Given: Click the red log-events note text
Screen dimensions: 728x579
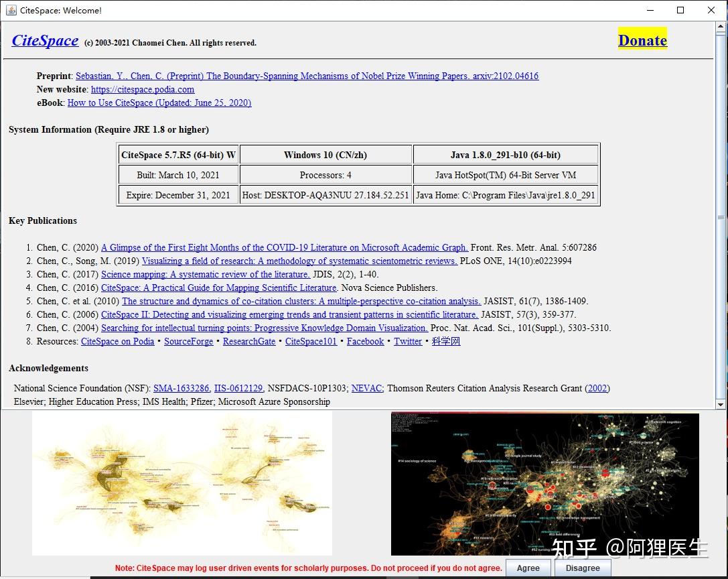Looking at the screenshot, I should (309, 568).
